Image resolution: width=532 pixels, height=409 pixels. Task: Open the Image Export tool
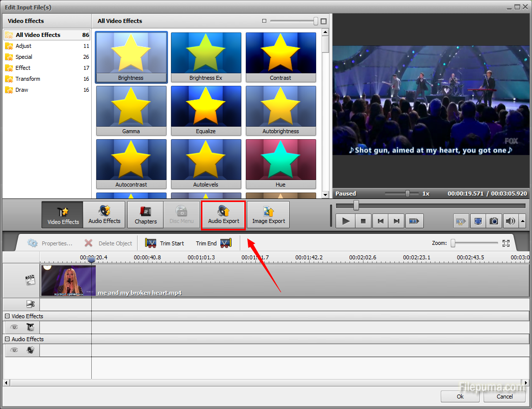[x=268, y=215]
